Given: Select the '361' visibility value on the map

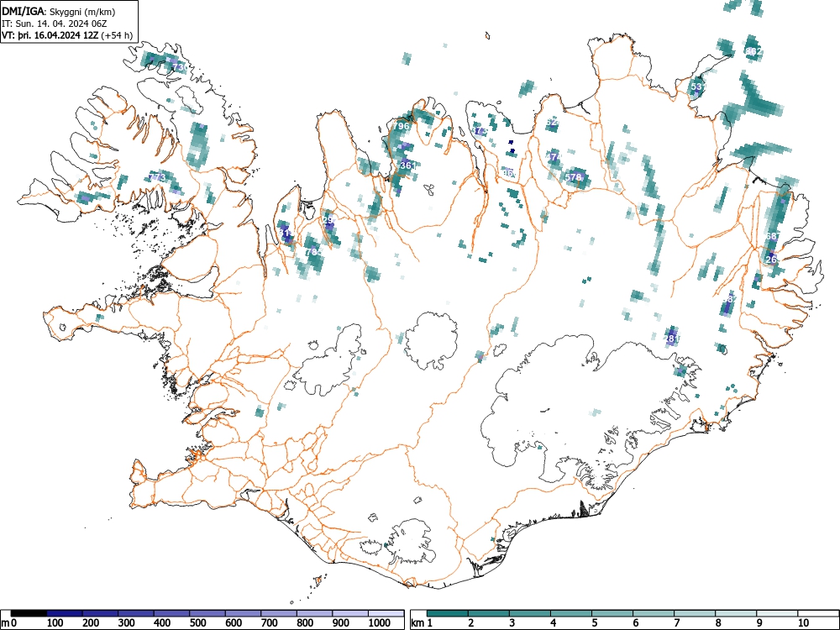Looking at the screenshot, I should click(407, 165).
